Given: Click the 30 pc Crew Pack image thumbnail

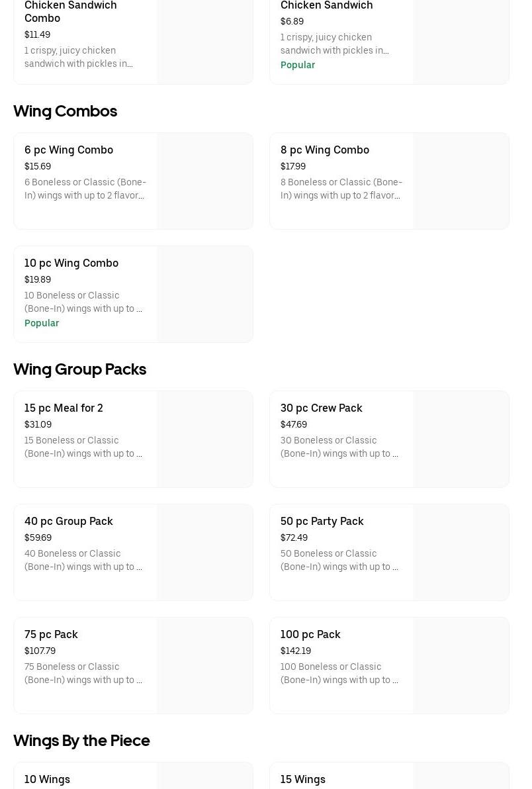Looking at the screenshot, I should (461, 440).
